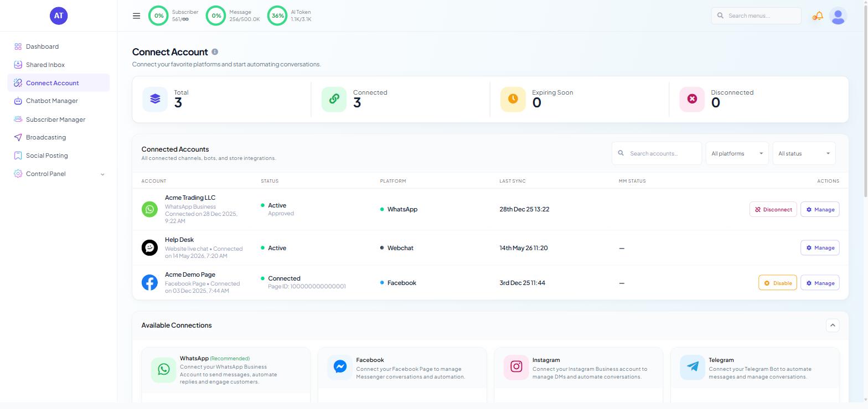Open the All platforms dropdown

(x=737, y=153)
